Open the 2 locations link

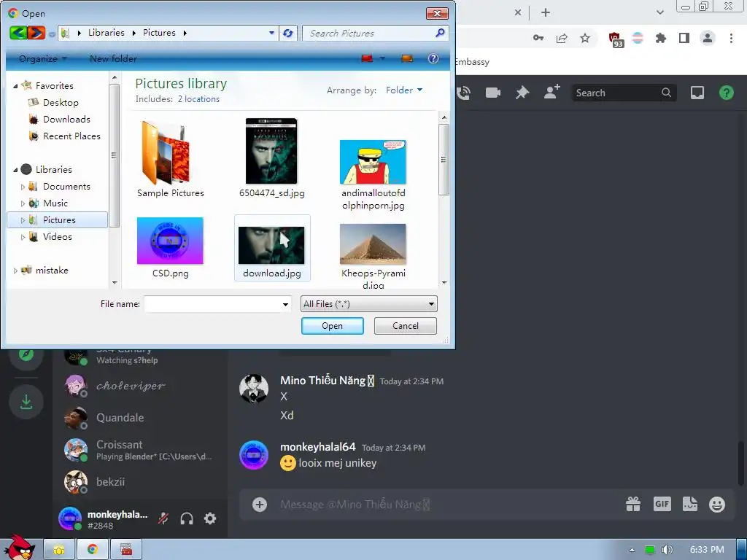(198, 99)
